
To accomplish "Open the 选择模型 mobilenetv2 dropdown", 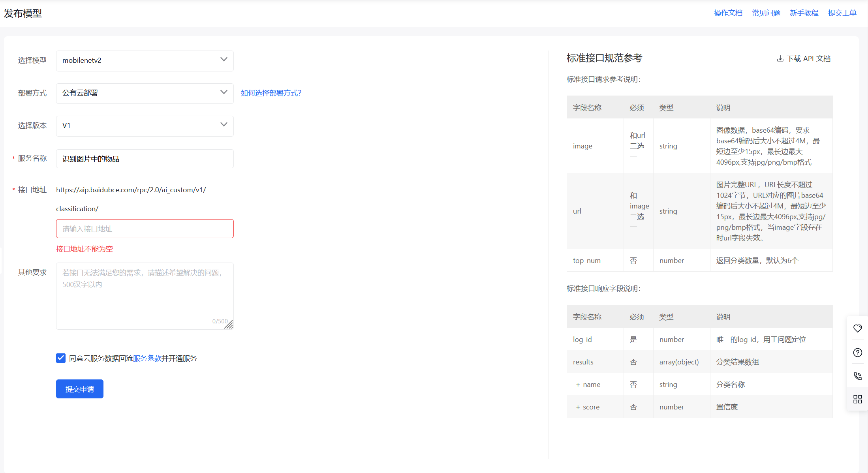I will coord(145,60).
